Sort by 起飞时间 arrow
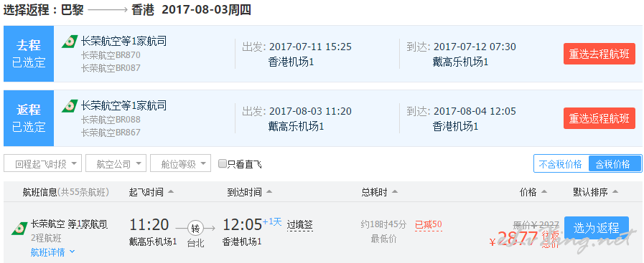 171,192
